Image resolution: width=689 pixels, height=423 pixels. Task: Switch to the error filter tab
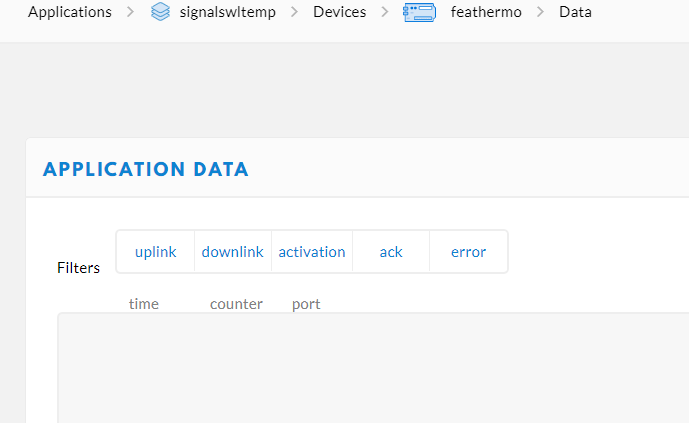[x=468, y=252]
